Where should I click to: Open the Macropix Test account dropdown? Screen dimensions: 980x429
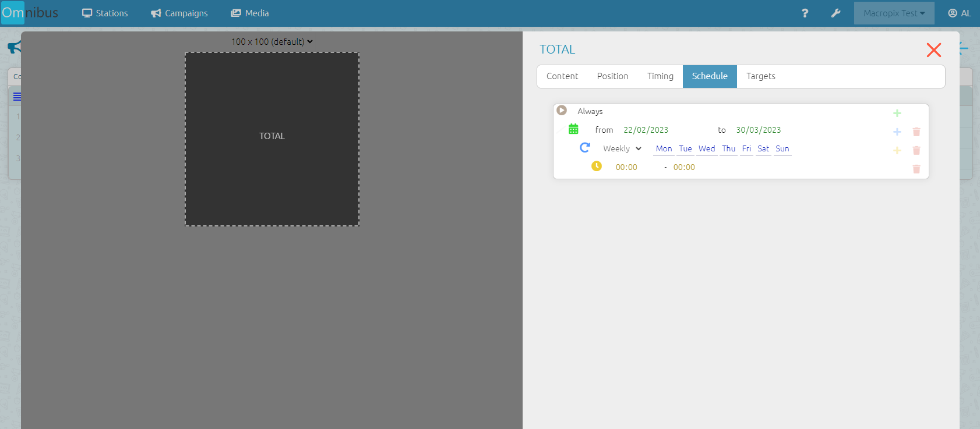click(x=894, y=13)
